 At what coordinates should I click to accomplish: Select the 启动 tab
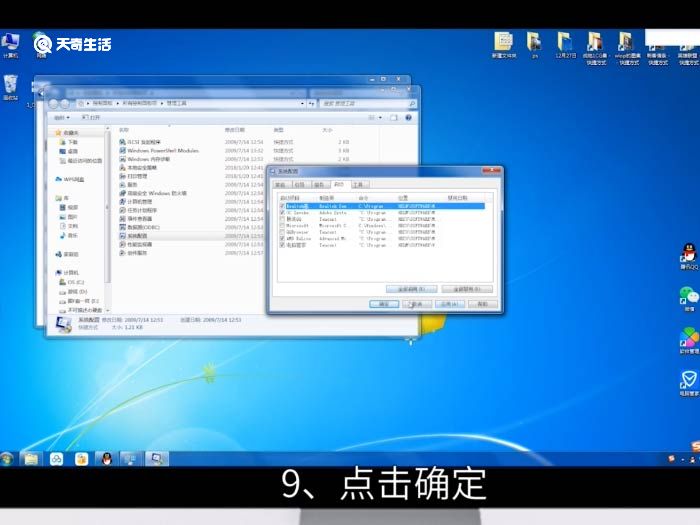point(339,184)
